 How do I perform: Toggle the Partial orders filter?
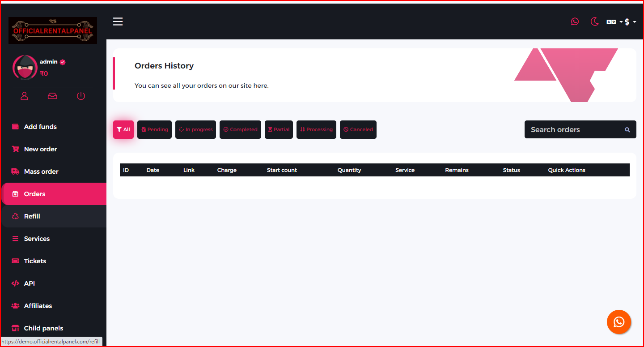pos(279,129)
